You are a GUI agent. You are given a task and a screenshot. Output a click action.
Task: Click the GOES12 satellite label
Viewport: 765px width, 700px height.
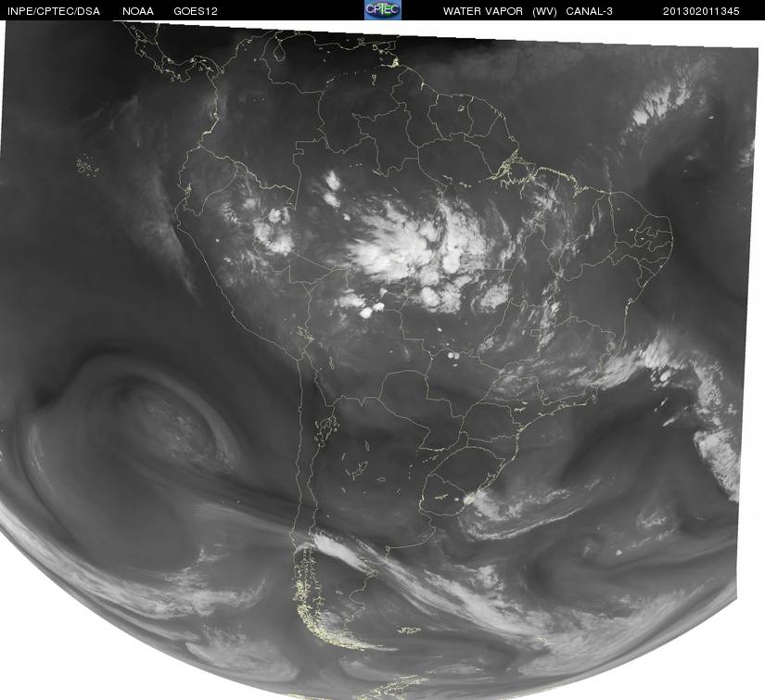tap(196, 11)
